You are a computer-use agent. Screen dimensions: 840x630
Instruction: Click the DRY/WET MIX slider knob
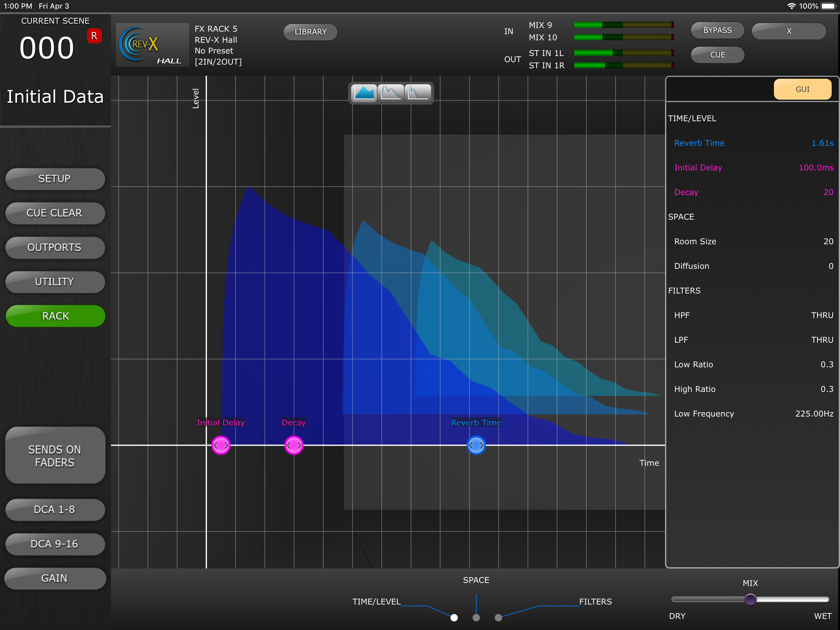[x=750, y=599]
